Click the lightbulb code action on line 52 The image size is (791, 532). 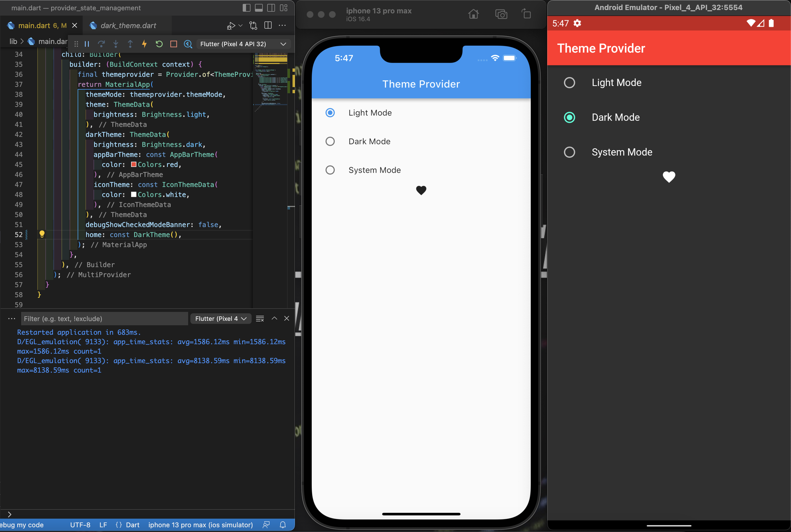pos(42,234)
